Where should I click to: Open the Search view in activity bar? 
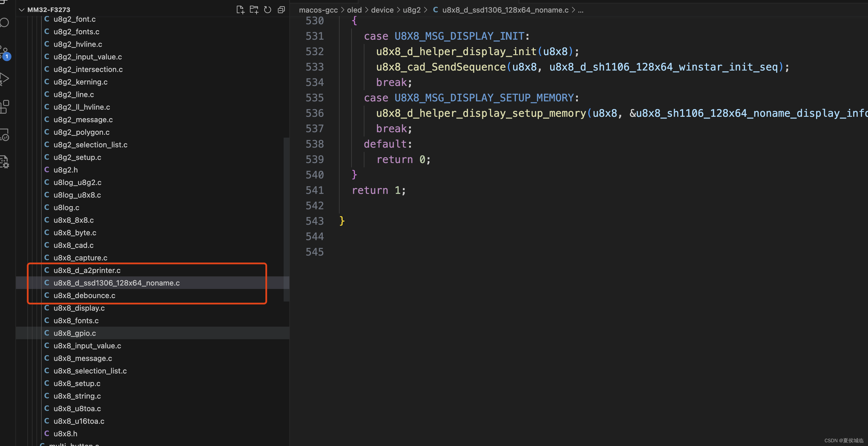pyautogui.click(x=4, y=23)
